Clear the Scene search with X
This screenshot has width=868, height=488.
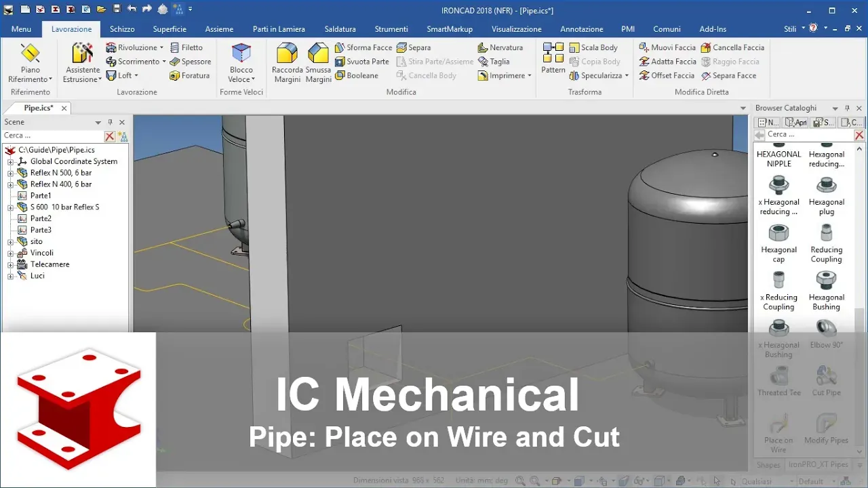coord(109,136)
